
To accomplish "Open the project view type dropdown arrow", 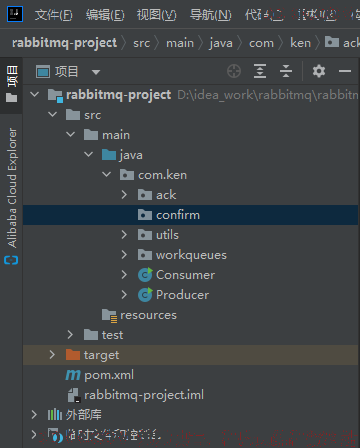I will [x=96, y=72].
